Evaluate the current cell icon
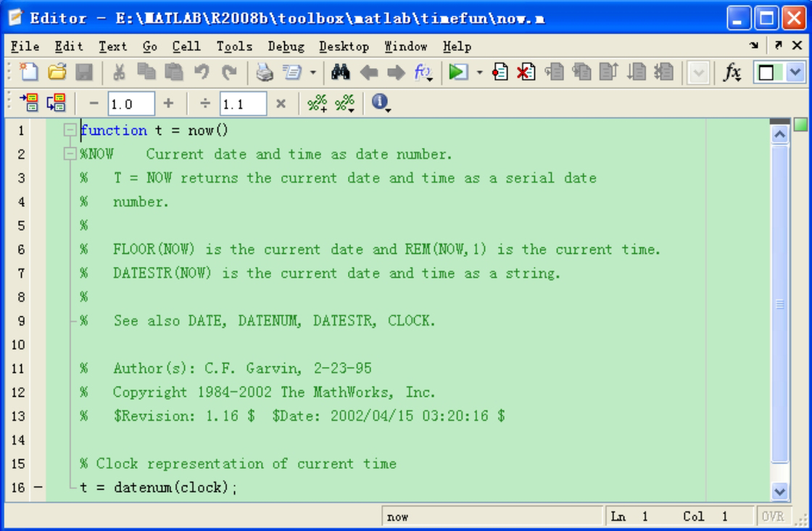The width and height of the screenshot is (812, 531). click(30, 103)
